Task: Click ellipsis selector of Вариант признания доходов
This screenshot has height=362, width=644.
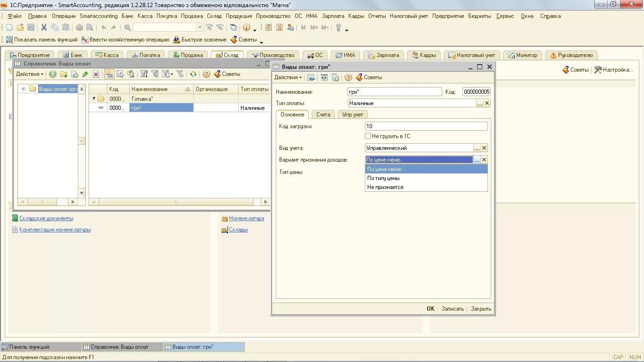Action: (477, 160)
